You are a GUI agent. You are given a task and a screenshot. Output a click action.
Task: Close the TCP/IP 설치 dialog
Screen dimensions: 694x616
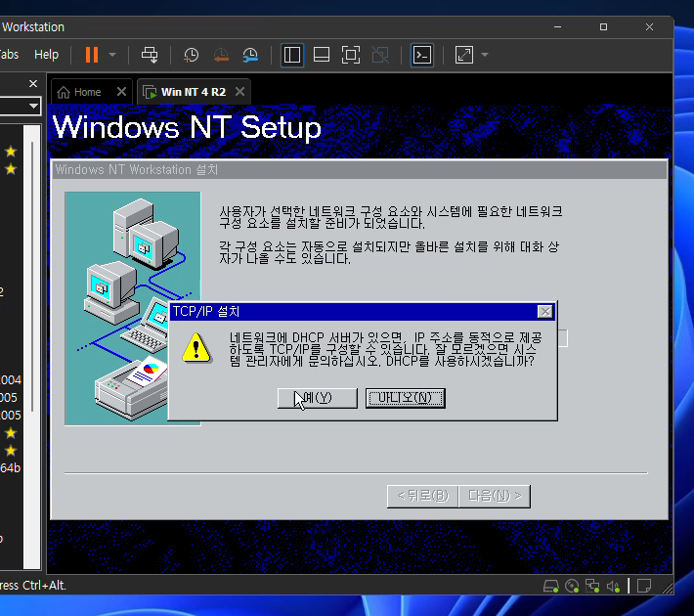click(544, 312)
